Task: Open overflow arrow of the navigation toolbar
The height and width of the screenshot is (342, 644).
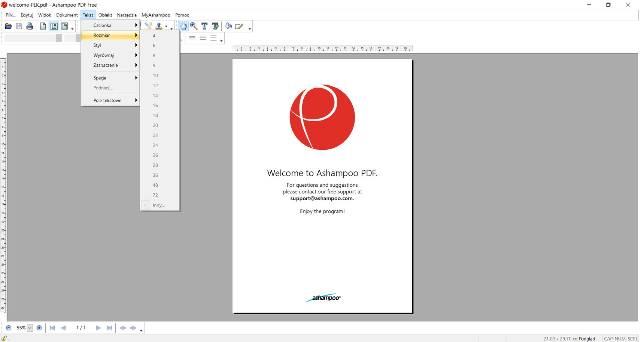Action: (141, 330)
